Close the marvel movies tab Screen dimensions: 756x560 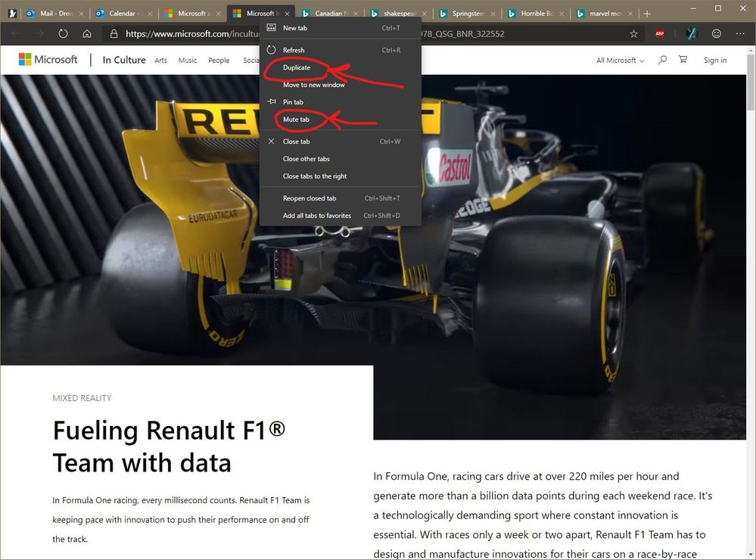[x=630, y=14]
